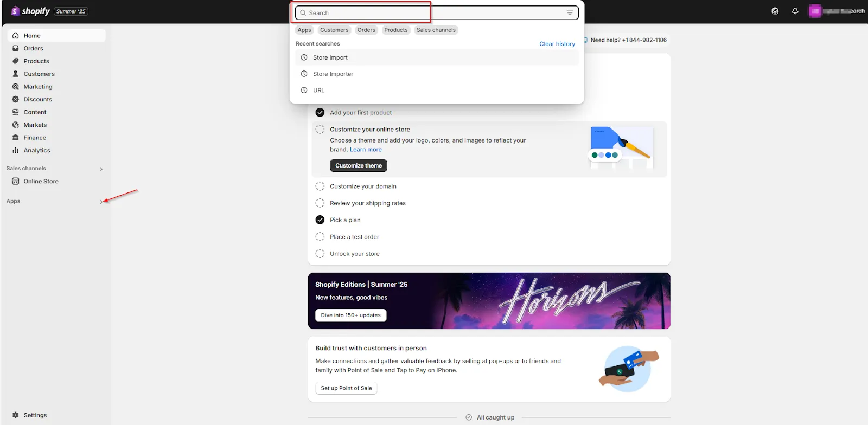Select the Customers search filter chip
Screen dimensions: 868x425
(334, 30)
